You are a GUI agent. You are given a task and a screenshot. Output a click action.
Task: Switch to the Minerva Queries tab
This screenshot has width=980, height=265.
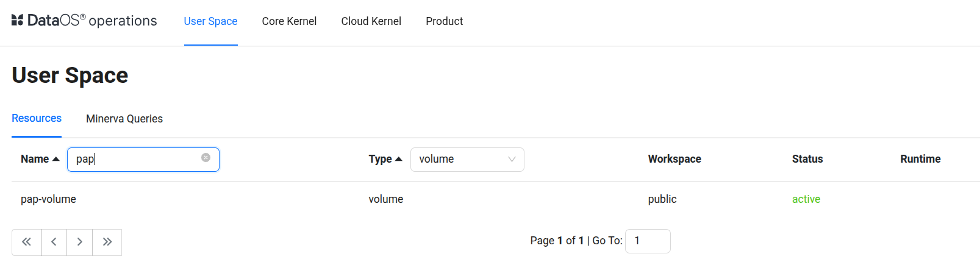click(x=124, y=119)
